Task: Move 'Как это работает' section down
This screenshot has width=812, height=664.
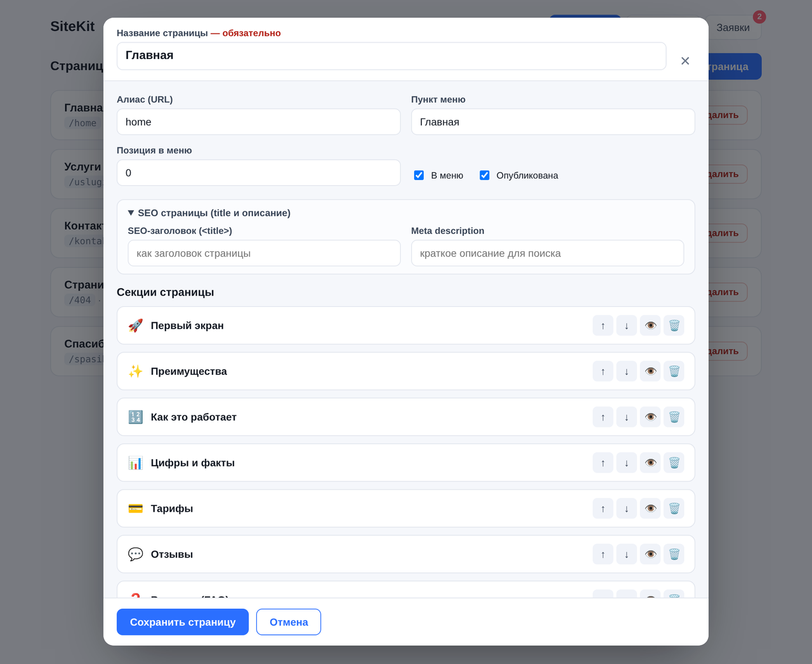Action: [x=627, y=417]
